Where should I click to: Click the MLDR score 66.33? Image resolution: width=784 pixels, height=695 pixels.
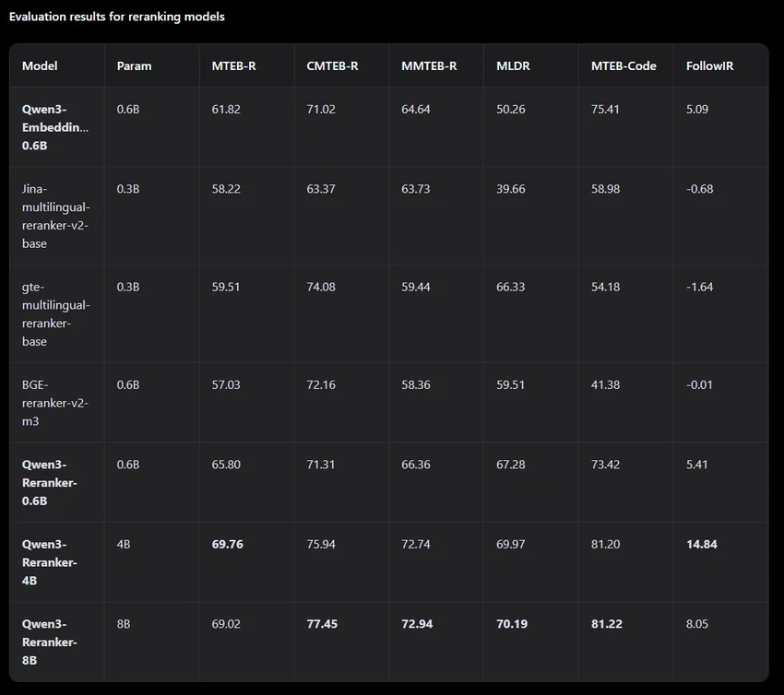click(510, 287)
